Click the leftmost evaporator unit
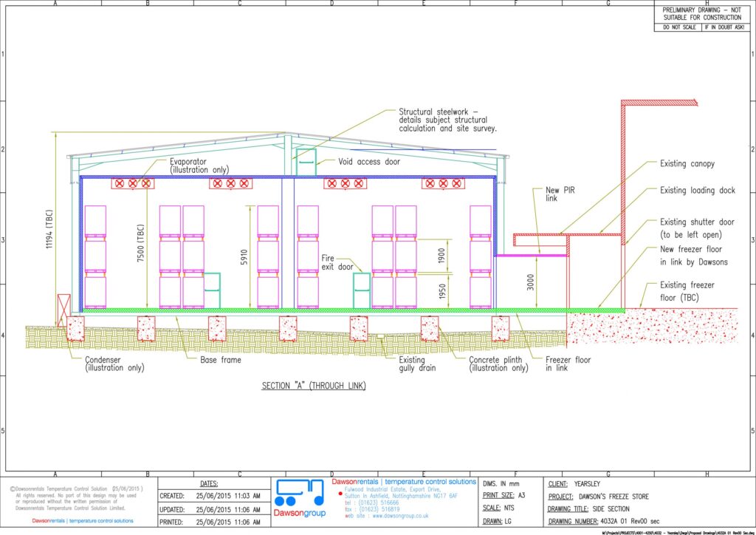The image size is (756, 535). [x=134, y=183]
